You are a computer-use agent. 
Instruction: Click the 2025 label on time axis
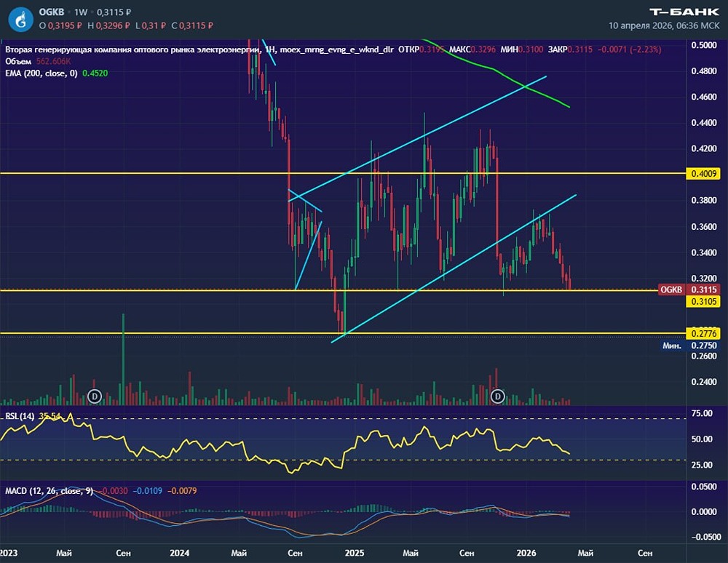(x=354, y=553)
